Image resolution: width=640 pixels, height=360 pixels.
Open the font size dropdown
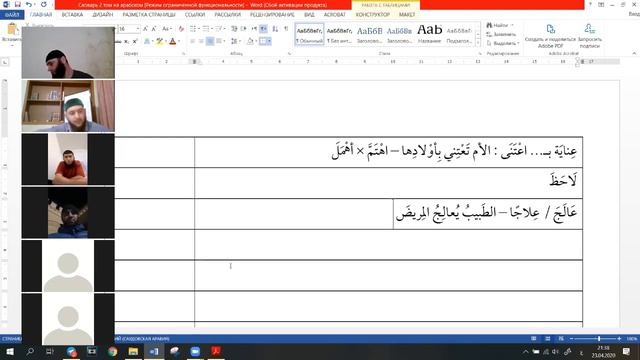click(138, 29)
